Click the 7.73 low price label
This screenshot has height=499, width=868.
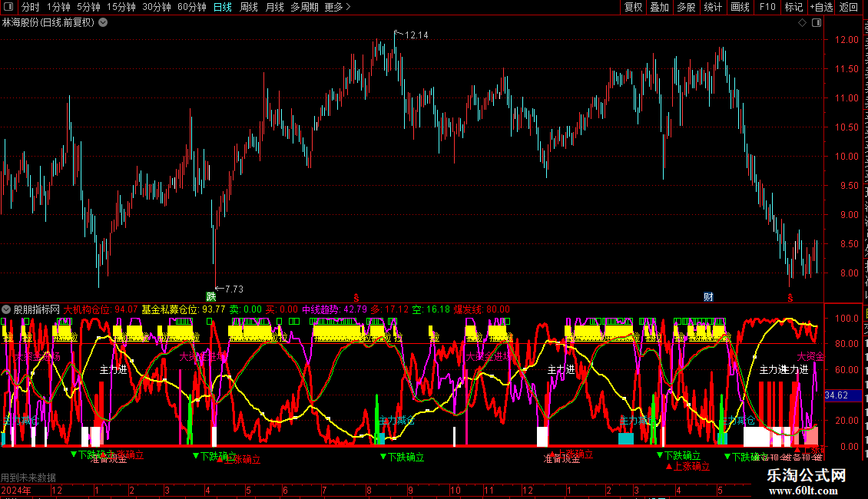(234, 289)
